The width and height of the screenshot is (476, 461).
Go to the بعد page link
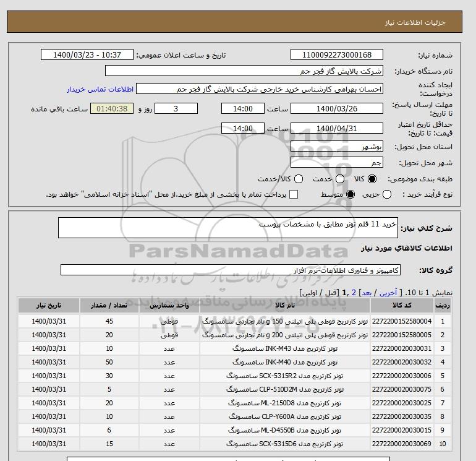point(367,293)
